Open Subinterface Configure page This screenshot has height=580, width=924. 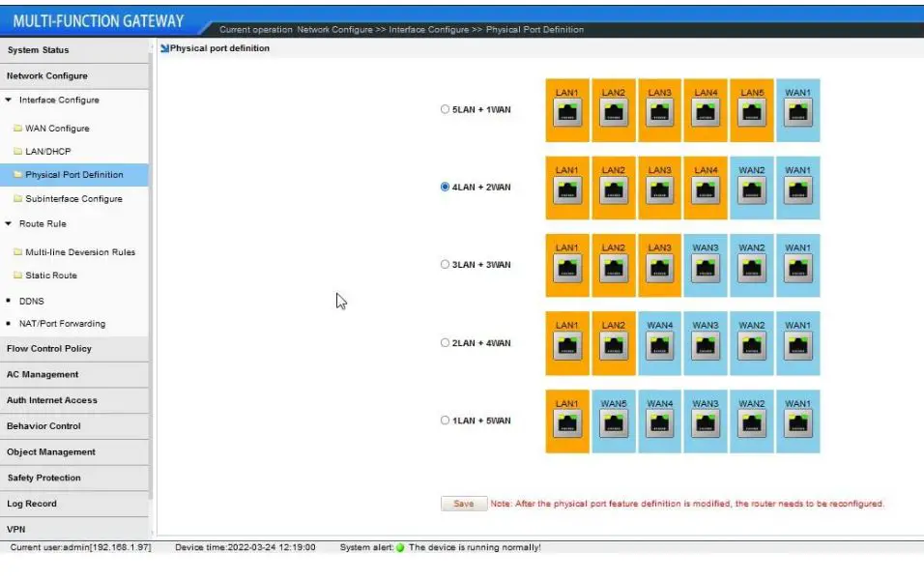point(73,199)
